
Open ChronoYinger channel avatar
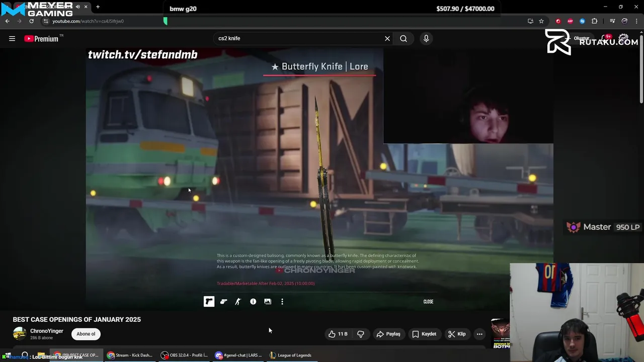click(20, 334)
